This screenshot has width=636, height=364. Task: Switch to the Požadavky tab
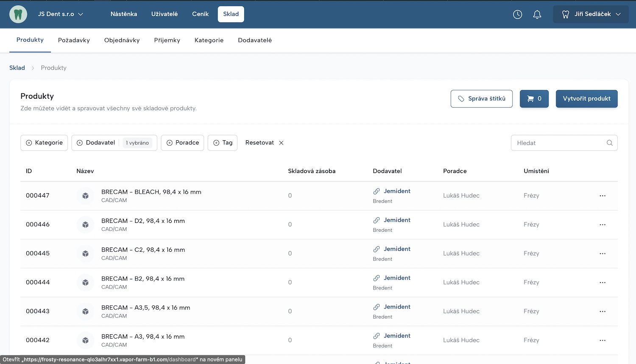coord(74,40)
